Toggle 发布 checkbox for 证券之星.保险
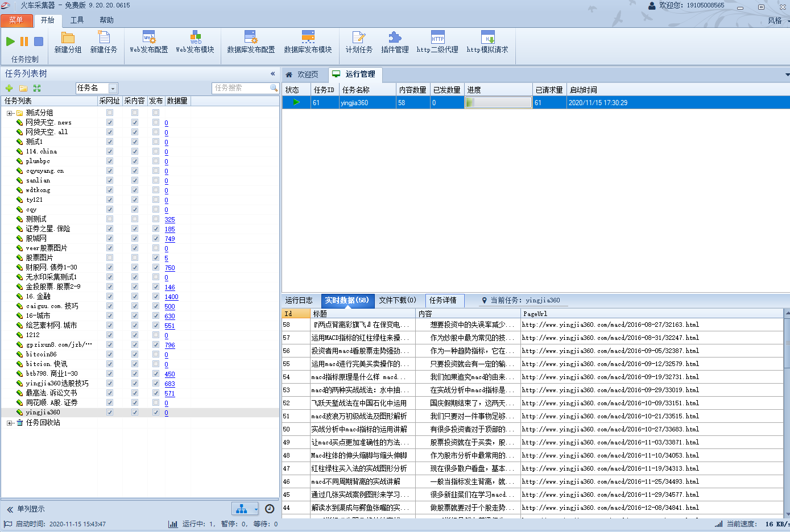 [156, 228]
